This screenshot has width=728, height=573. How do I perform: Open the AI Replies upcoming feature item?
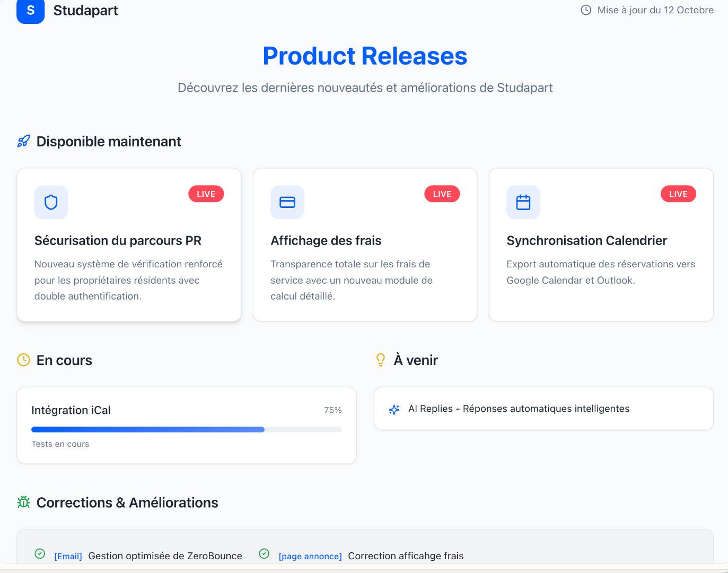click(543, 409)
